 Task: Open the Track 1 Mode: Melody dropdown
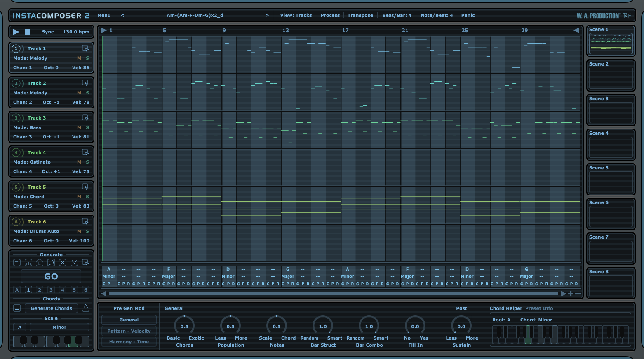point(30,58)
